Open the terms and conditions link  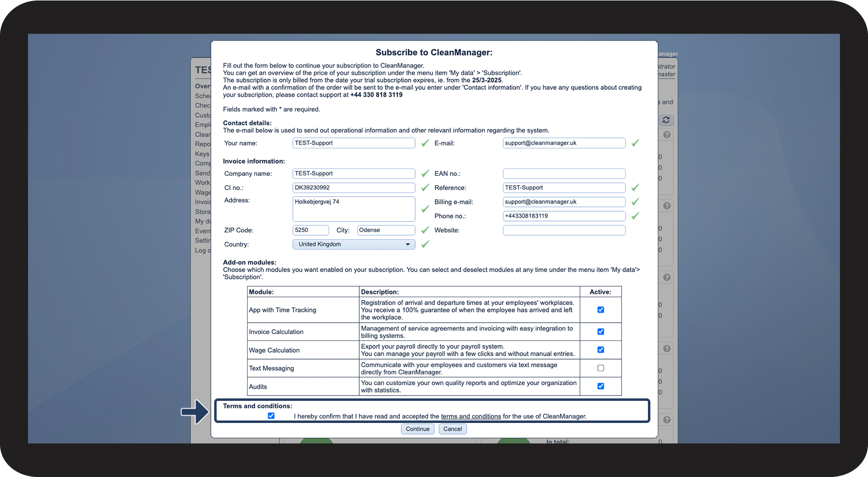[471, 416]
